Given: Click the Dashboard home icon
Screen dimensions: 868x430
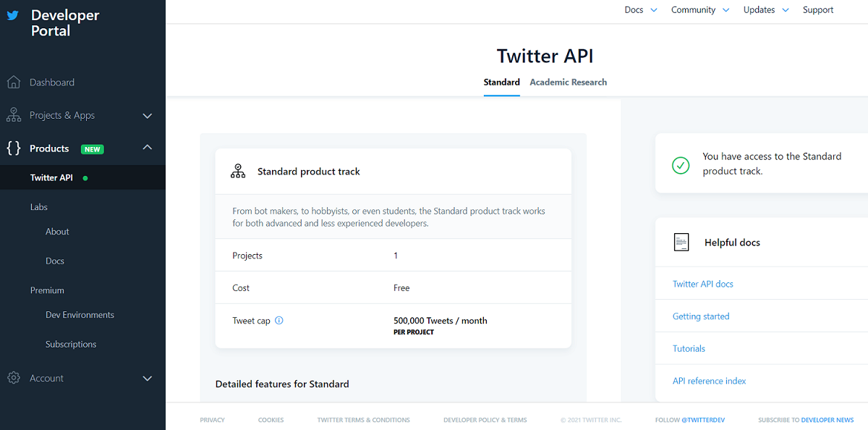Looking at the screenshot, I should (x=13, y=83).
